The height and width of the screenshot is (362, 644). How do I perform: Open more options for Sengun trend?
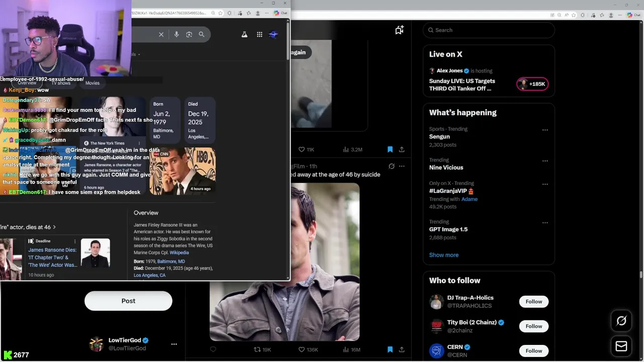click(x=545, y=130)
